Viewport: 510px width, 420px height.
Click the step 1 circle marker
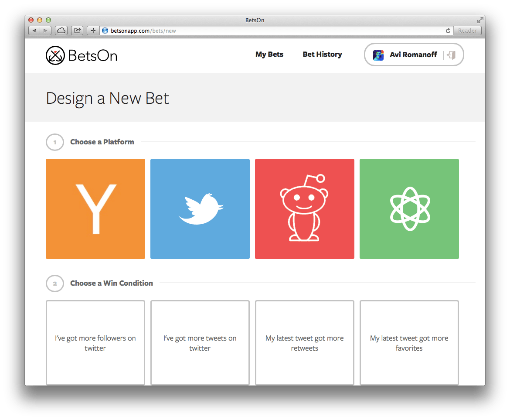(54, 142)
